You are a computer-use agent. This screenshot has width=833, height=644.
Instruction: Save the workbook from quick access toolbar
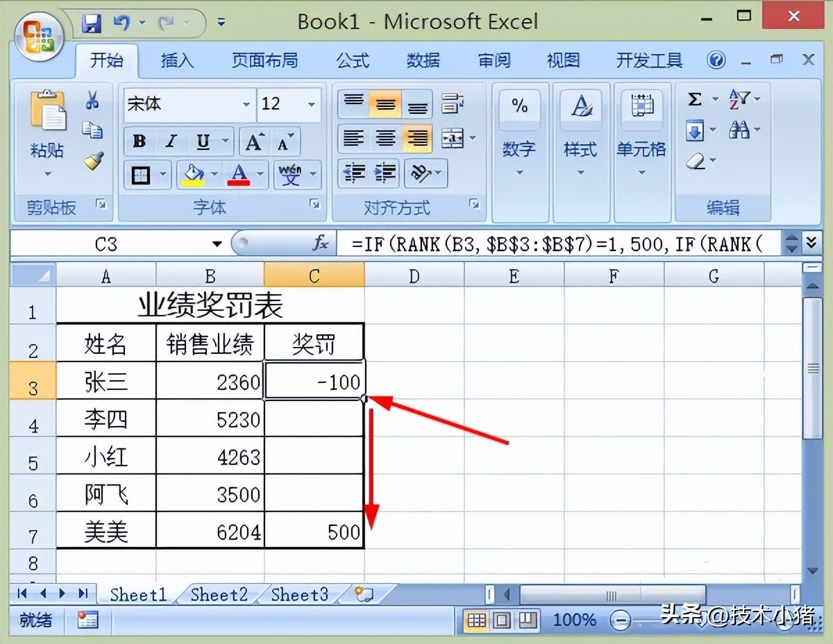coord(92,24)
